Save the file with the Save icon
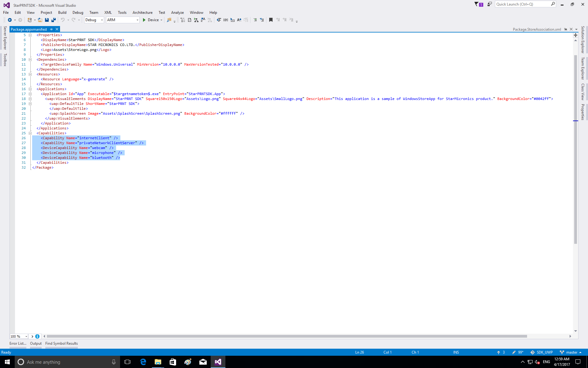Image resolution: width=588 pixels, height=368 pixels. (47, 20)
